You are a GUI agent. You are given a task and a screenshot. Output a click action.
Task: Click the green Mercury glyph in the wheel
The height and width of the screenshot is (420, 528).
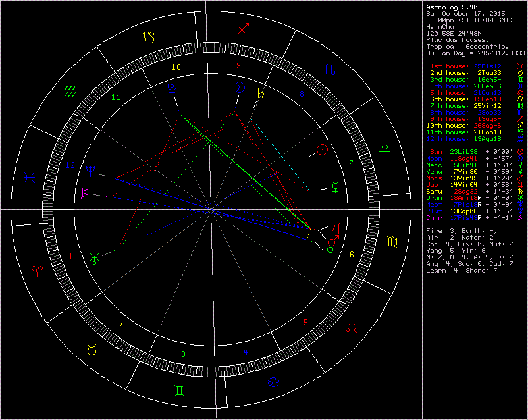(335, 185)
